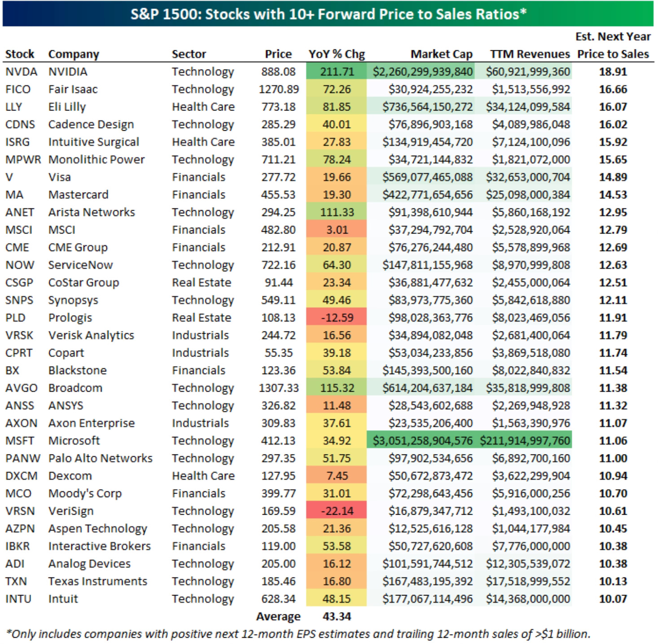
Task: Select the LLY ticker cell
Action: click(x=13, y=106)
